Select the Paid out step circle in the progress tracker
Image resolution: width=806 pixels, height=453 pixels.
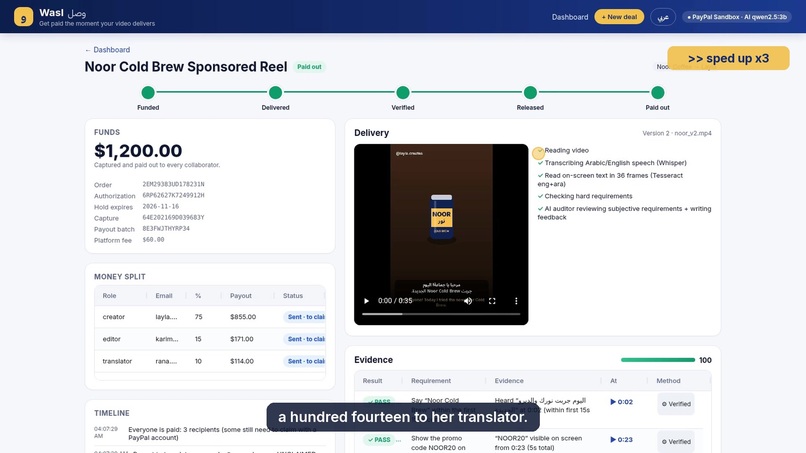(x=657, y=93)
